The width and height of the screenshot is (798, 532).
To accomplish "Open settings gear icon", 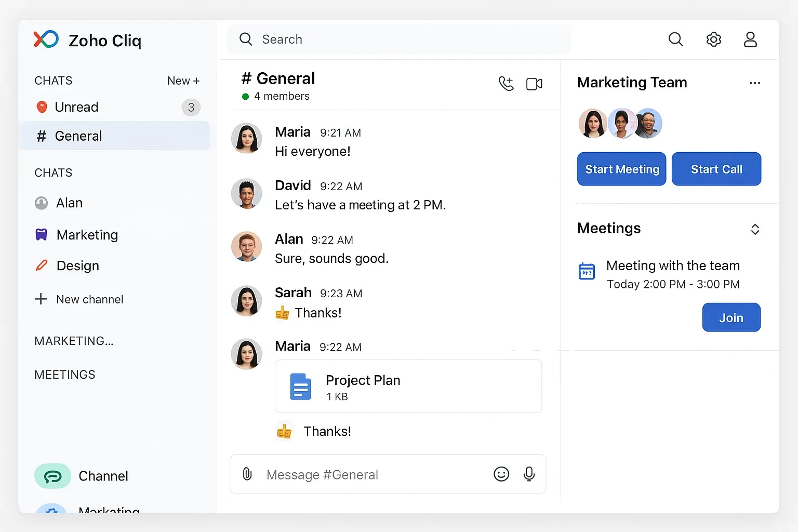I will [714, 39].
